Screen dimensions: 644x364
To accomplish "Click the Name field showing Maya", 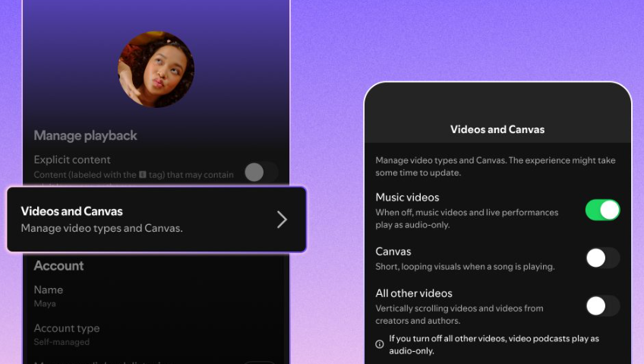I will click(49, 296).
